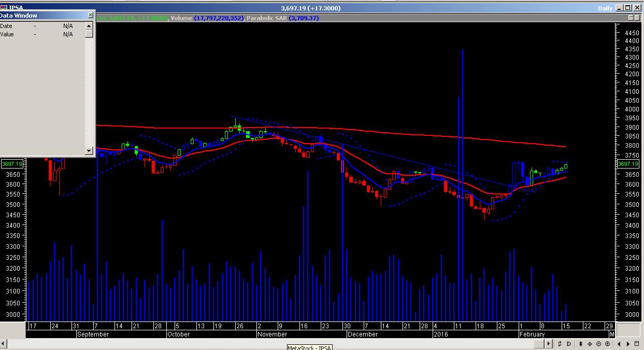
Task: Minimize the IPSA chart window
Action: (x=619, y=8)
